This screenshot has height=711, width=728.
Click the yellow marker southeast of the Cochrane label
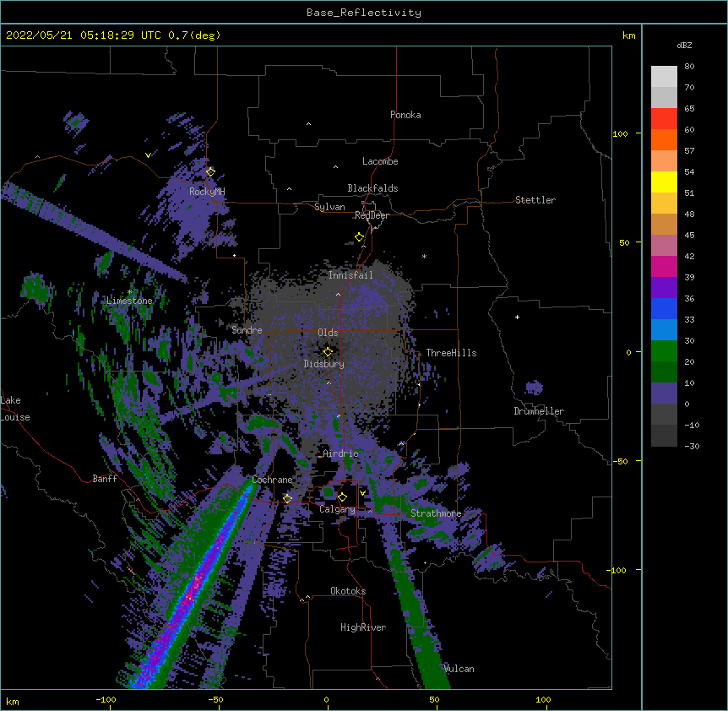287,498
